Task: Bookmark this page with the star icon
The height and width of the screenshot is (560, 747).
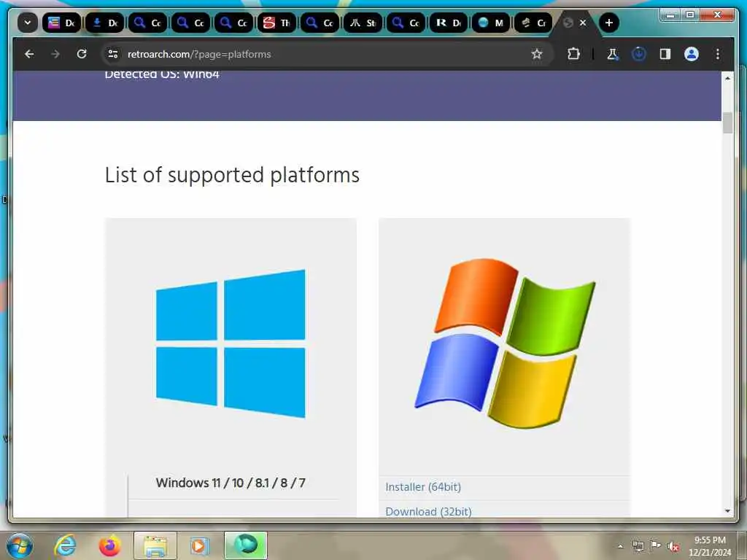Action: pyautogui.click(x=537, y=54)
